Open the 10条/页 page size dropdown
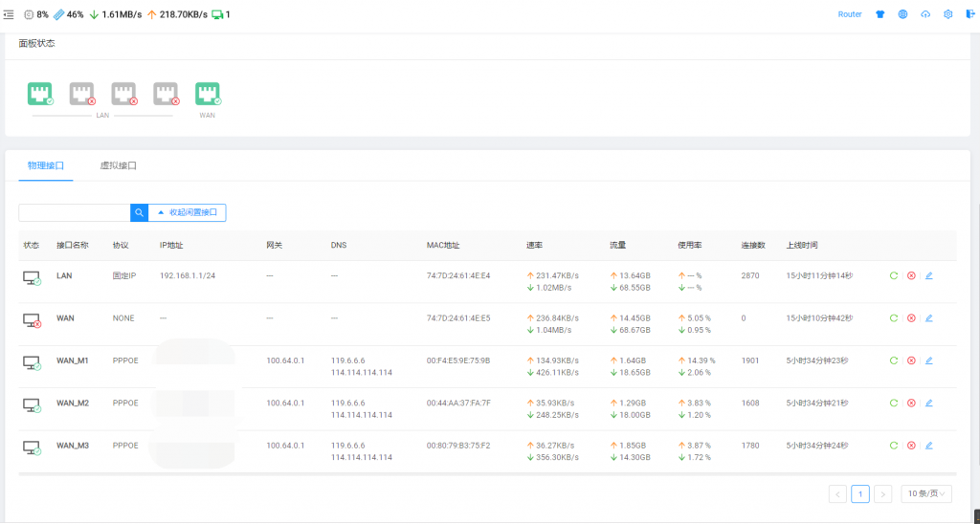The width and height of the screenshot is (980, 524). [926, 494]
